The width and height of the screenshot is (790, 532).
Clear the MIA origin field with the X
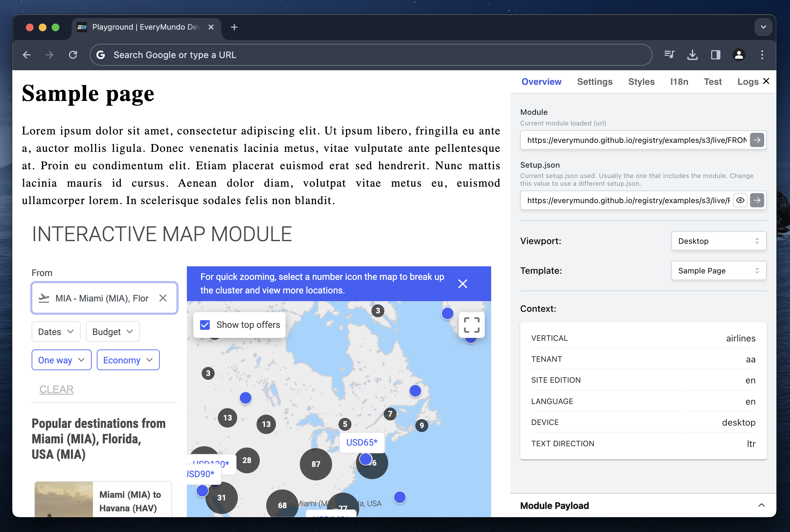coord(163,298)
